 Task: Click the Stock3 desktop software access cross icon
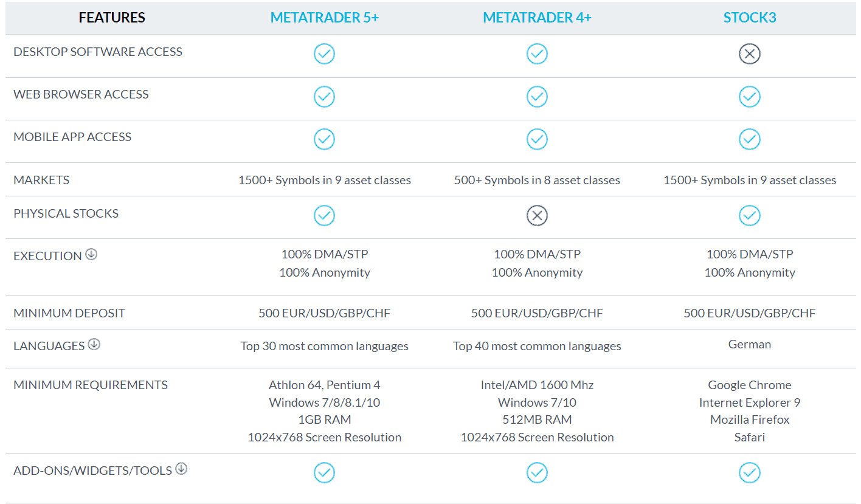tap(750, 54)
